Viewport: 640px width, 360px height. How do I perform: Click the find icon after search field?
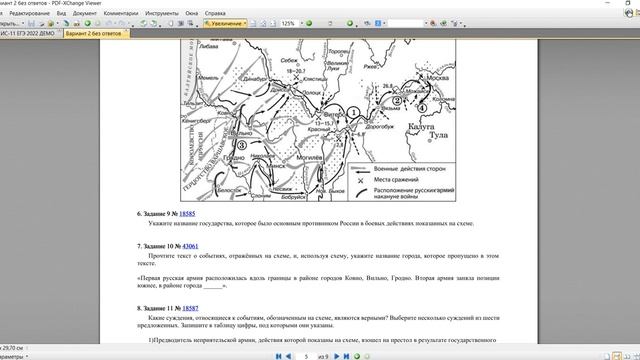pos(433,24)
